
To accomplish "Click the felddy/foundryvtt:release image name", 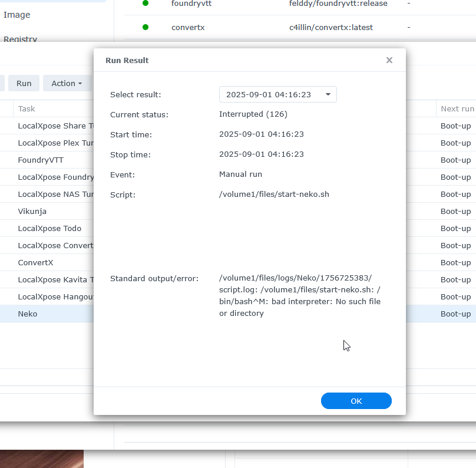I will click(338, 4).
